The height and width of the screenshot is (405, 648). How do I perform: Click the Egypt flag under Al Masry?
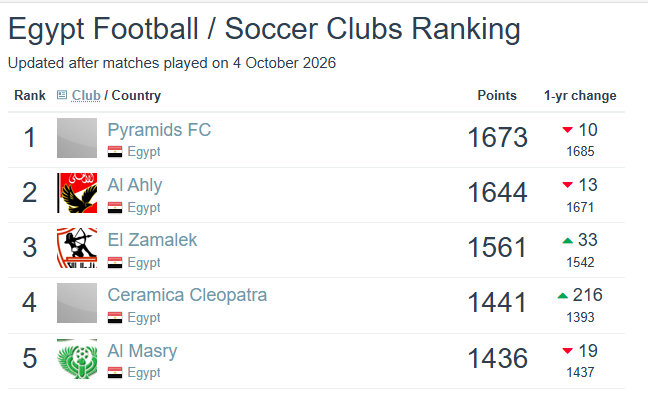click(115, 373)
